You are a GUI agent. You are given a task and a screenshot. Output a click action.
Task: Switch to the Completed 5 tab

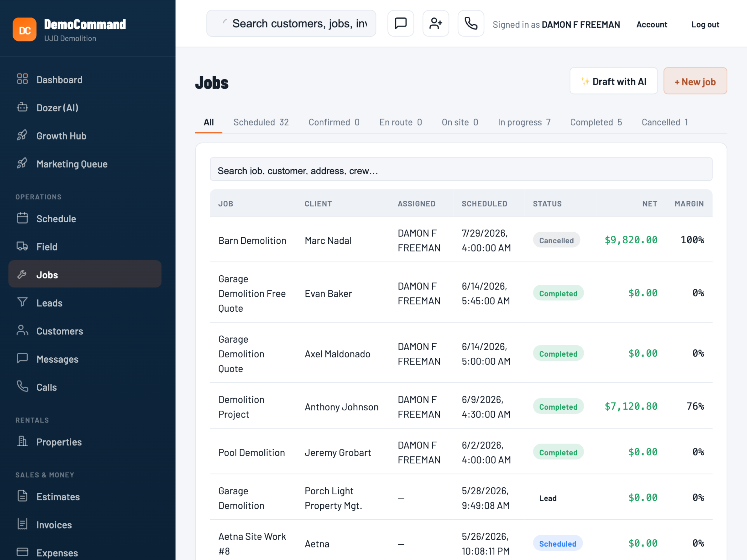click(596, 122)
